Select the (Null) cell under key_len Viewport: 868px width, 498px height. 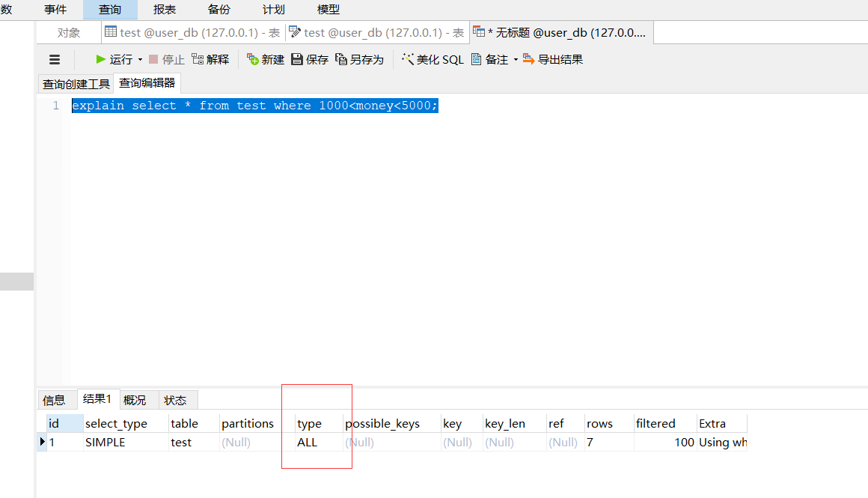click(514, 442)
